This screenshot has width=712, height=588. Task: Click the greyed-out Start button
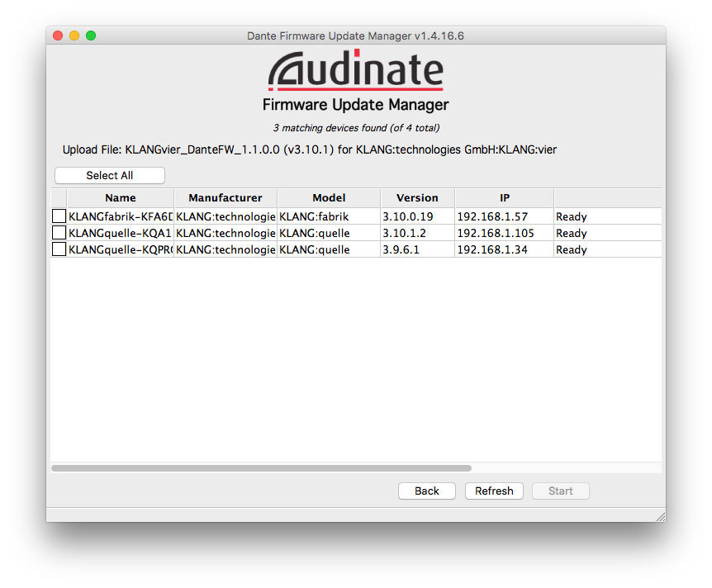pos(560,491)
